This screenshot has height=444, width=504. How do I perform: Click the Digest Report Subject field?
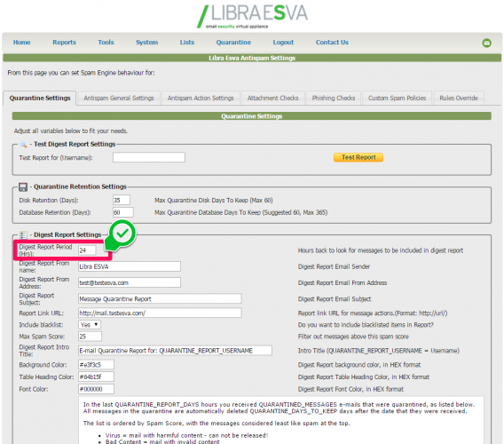click(x=160, y=298)
